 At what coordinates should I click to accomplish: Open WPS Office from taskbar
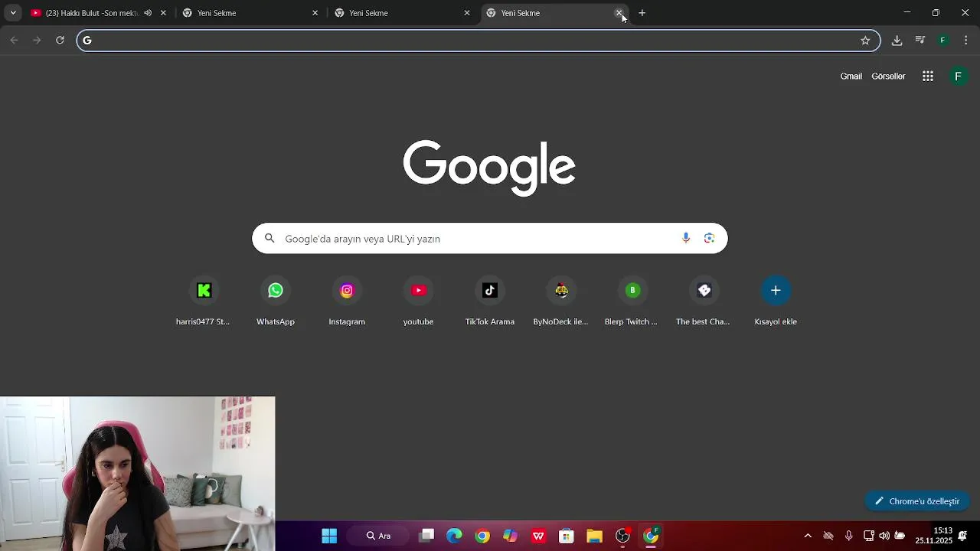[538, 536]
